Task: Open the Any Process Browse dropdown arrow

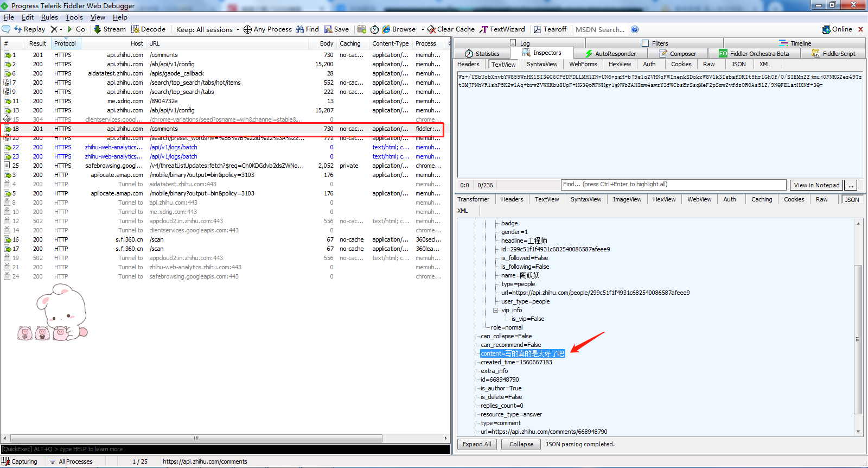Action: [423, 30]
